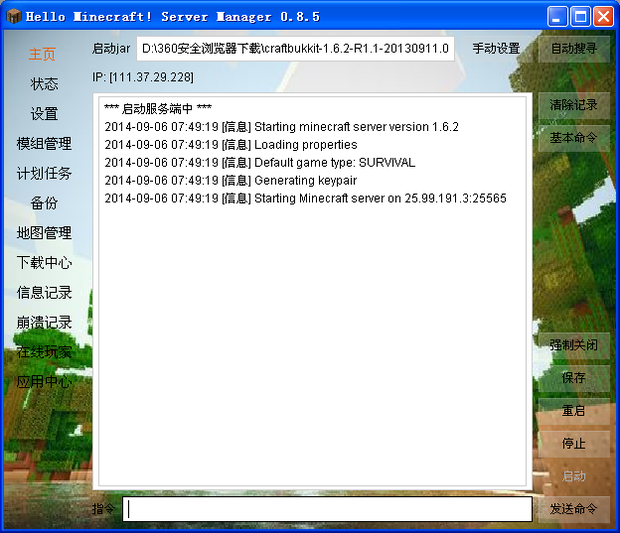Open 地图管理 map management

click(44, 233)
